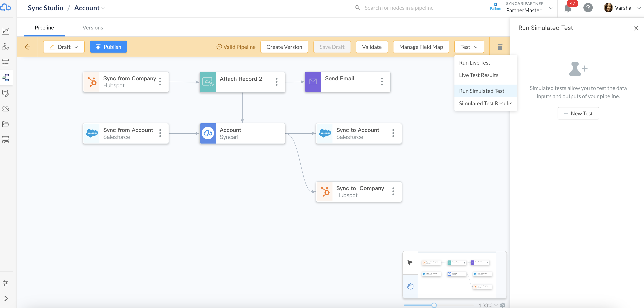Choose Run Simulated Test from menu
The image size is (644, 308).
click(x=486, y=91)
